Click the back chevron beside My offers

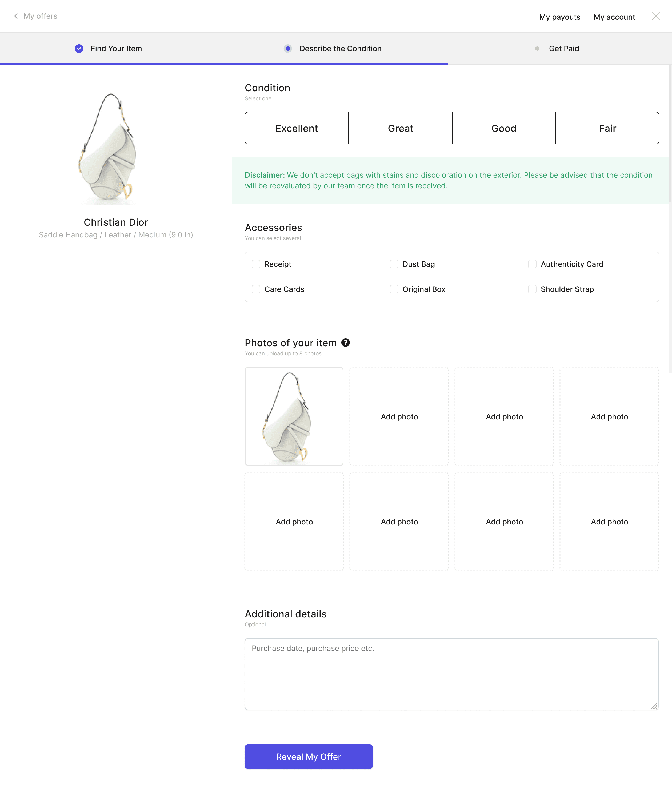(16, 16)
